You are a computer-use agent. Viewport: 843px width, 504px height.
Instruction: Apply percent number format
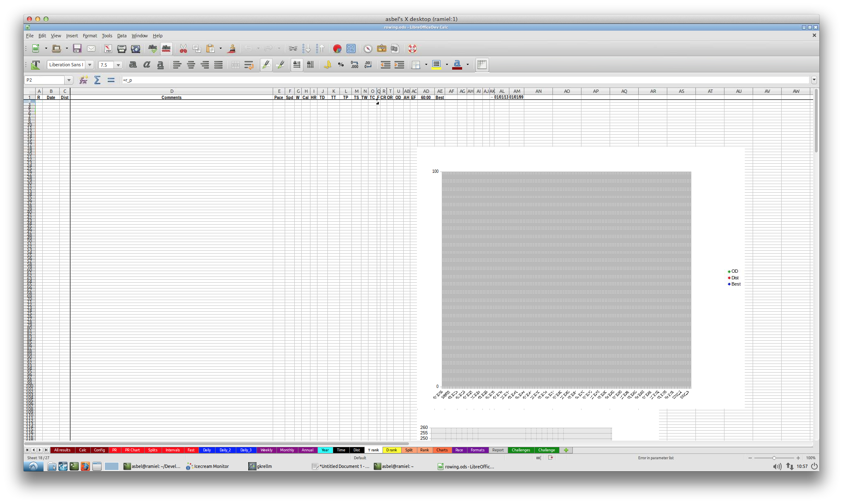click(x=341, y=65)
